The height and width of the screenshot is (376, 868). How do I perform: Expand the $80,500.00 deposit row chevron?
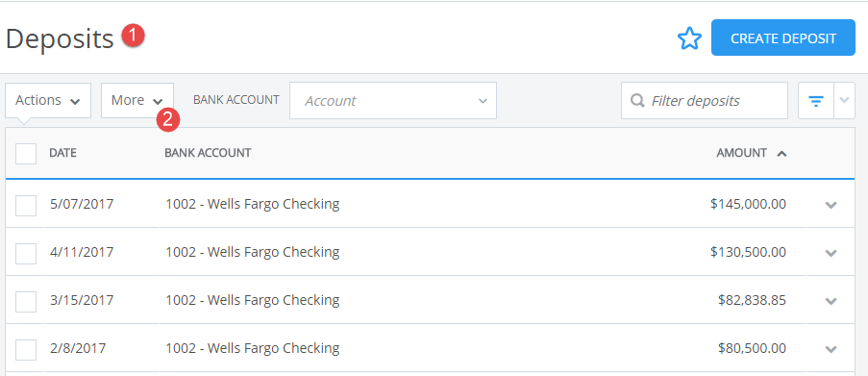coord(831,349)
